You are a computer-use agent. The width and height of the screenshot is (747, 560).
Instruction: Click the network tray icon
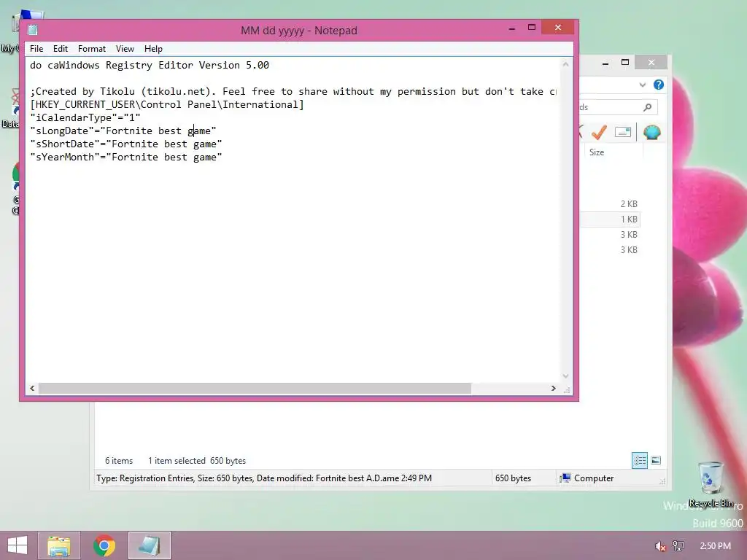(x=678, y=546)
